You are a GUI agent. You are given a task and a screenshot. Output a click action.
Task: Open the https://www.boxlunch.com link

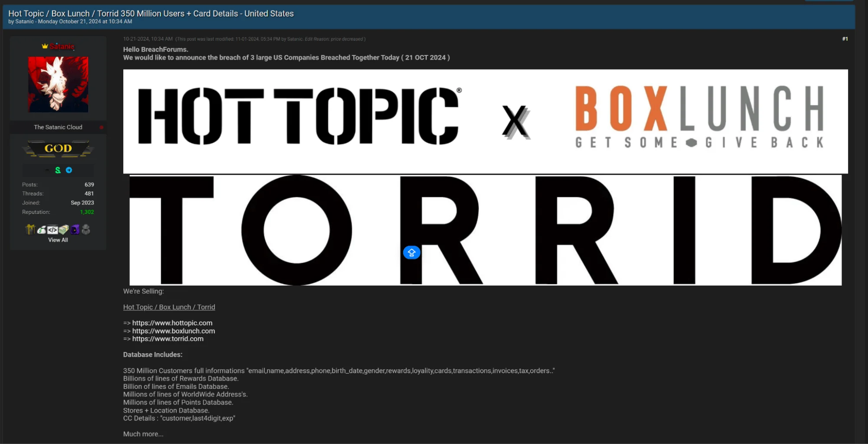pyautogui.click(x=174, y=331)
